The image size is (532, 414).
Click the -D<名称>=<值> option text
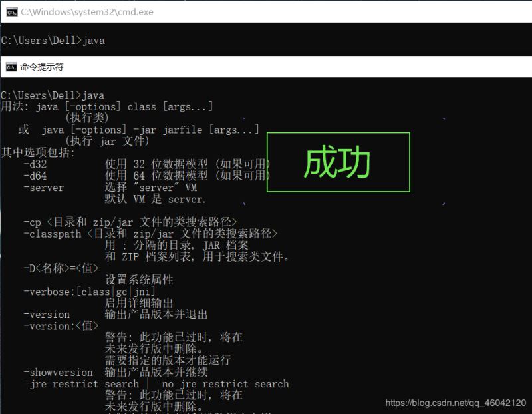click(x=61, y=268)
